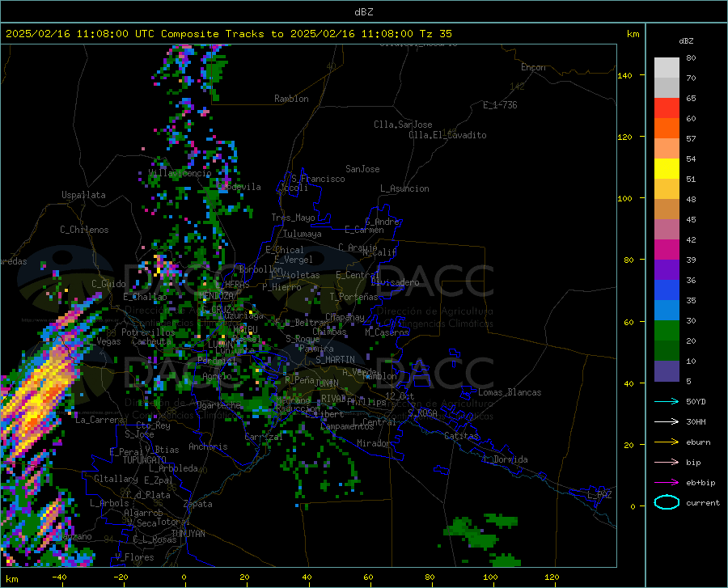Viewport: 728px width, 588px height.
Task: Click the 'Clla.SanJose' map label
Action: 403,125
